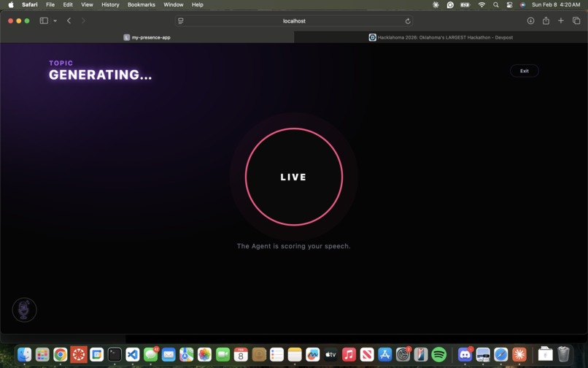Open FaceTime from the Dock

click(223, 354)
